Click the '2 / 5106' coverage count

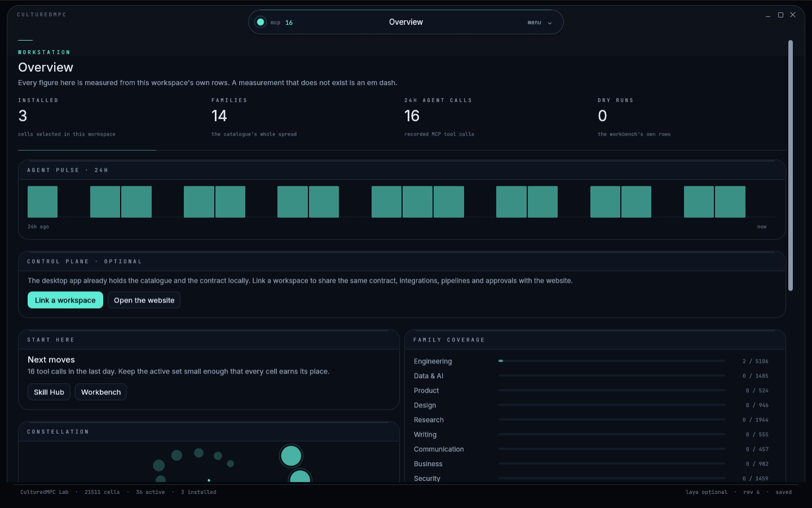pos(755,361)
